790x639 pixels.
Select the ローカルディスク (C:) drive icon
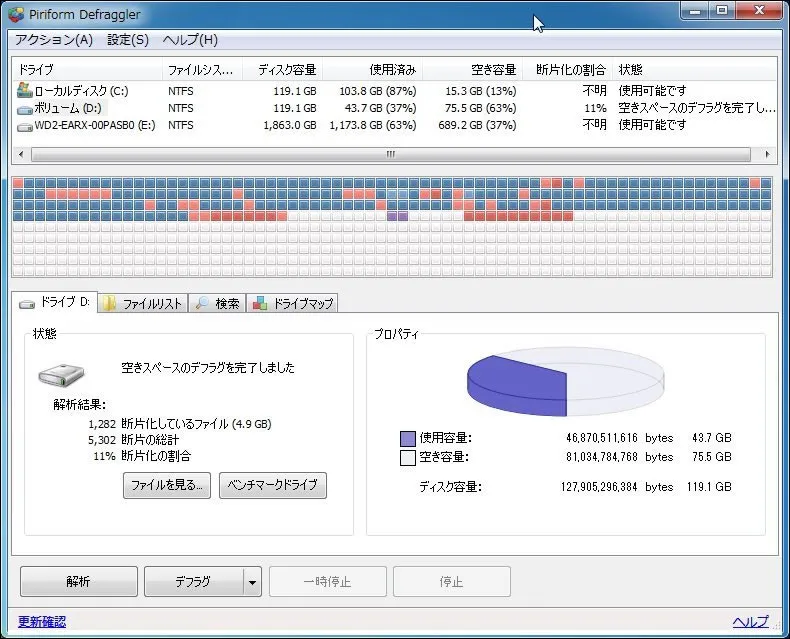tap(25, 90)
